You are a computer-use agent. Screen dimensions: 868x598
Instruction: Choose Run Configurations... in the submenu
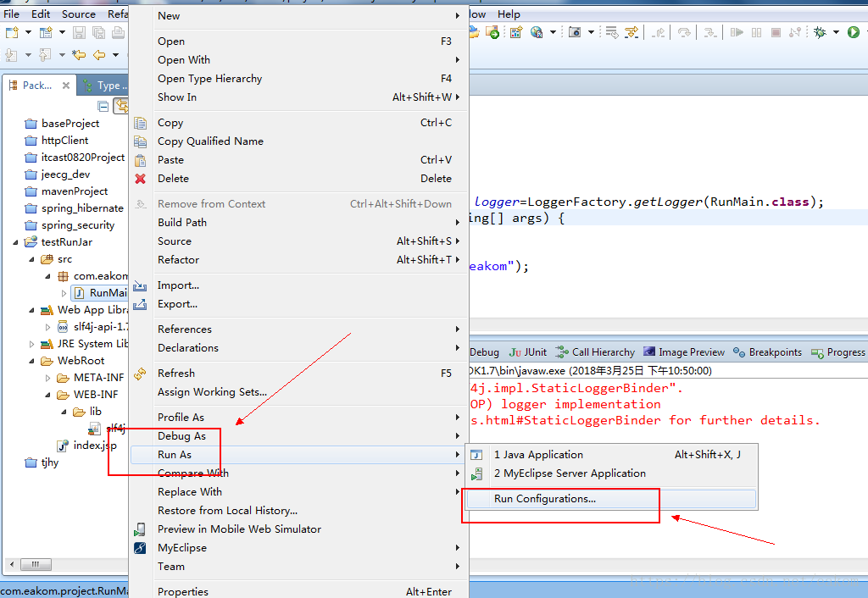[610, 499]
